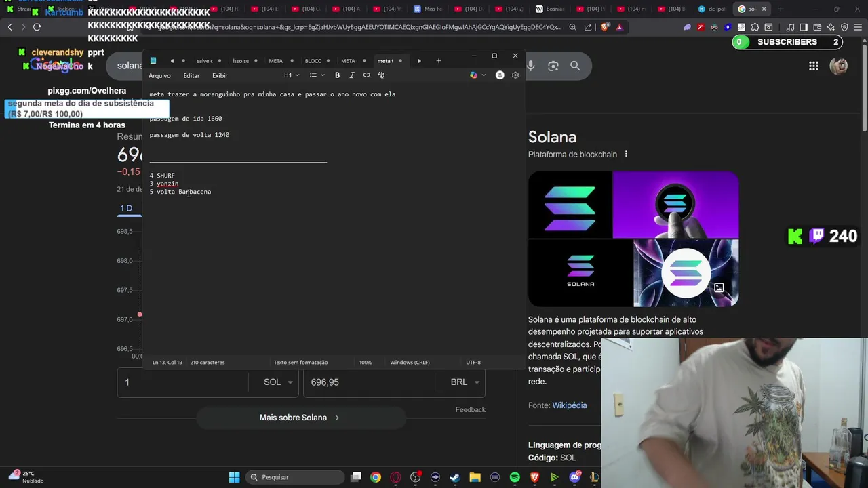Open more options next to 'Plataforma de blockchain'

(x=626, y=154)
